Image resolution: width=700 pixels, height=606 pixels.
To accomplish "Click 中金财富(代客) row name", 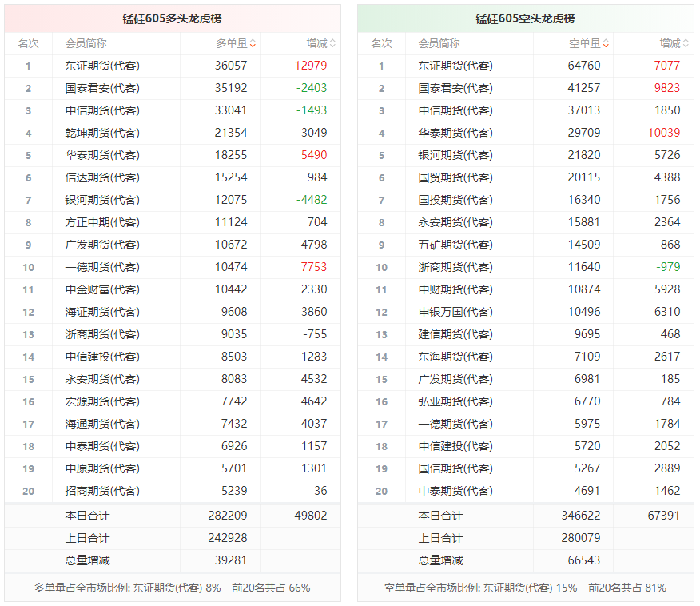I will (x=102, y=289).
